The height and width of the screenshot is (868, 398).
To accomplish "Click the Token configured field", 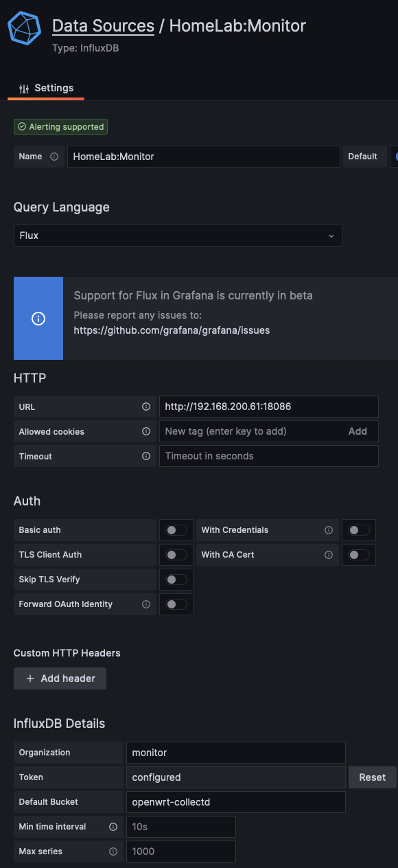I will click(x=236, y=777).
